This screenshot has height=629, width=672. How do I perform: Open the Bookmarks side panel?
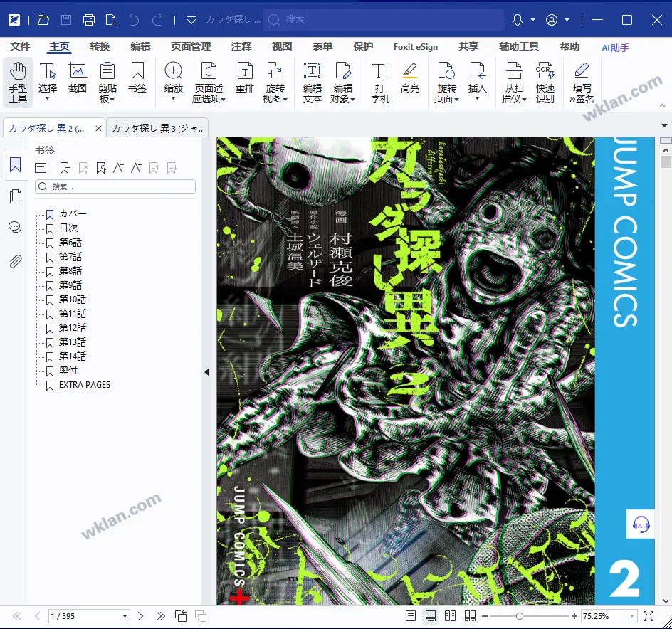click(16, 164)
